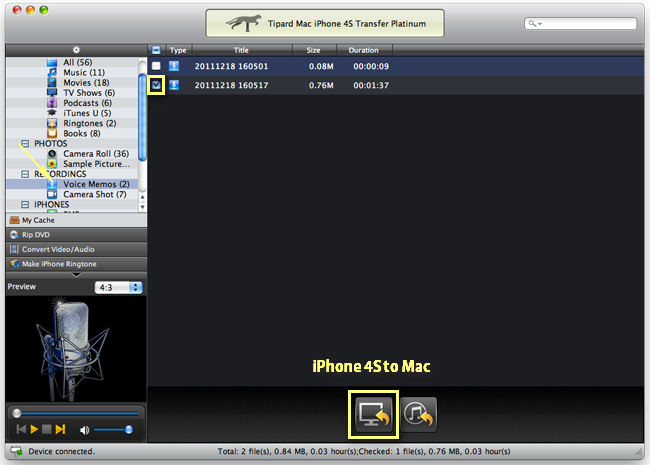
Task: Click the export to iTunes icon
Action: [x=419, y=414]
